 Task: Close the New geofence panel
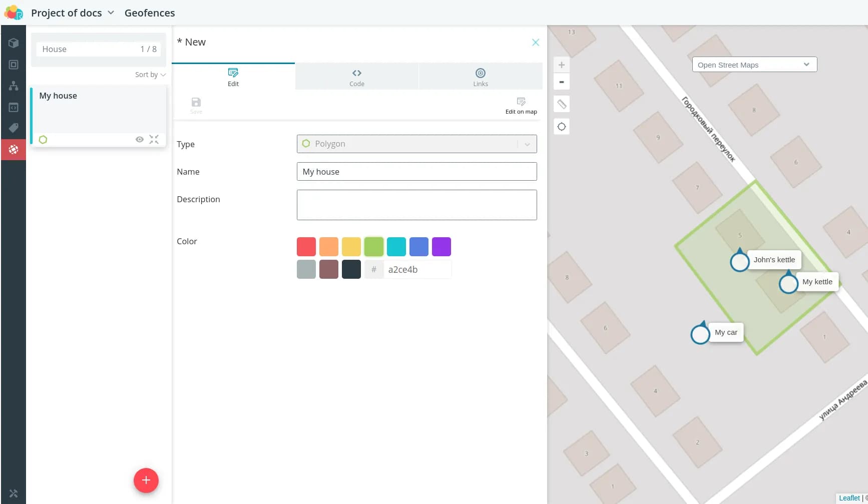pos(536,43)
